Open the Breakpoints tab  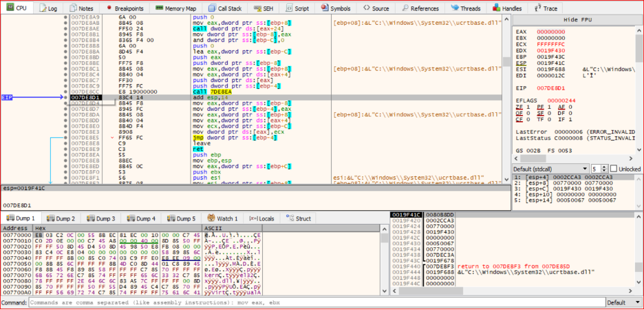(125, 8)
